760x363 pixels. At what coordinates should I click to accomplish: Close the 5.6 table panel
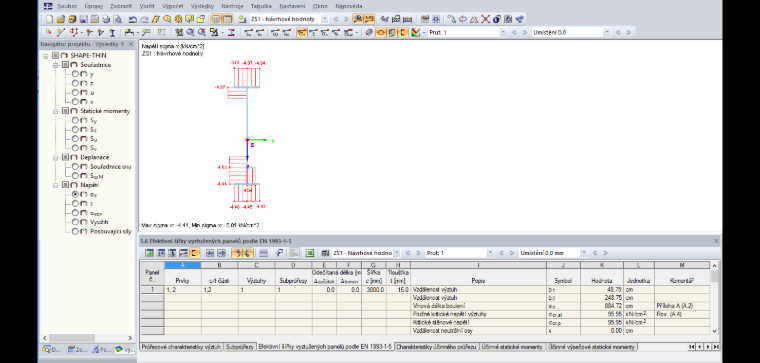coord(716,241)
